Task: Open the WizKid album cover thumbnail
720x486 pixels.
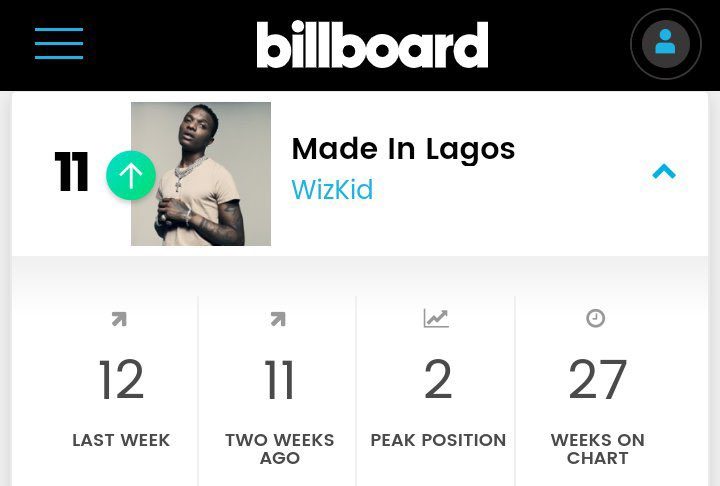Action: click(x=201, y=174)
